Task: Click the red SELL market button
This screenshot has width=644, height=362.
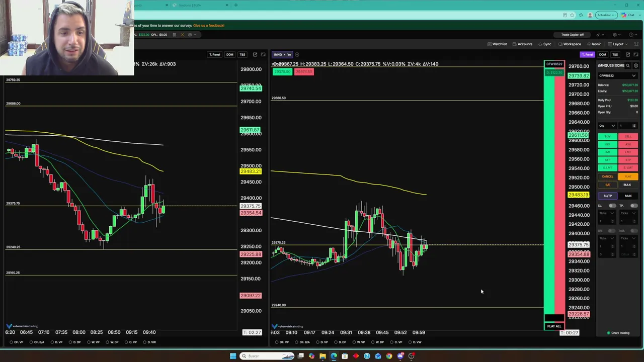Action: click(x=628, y=137)
